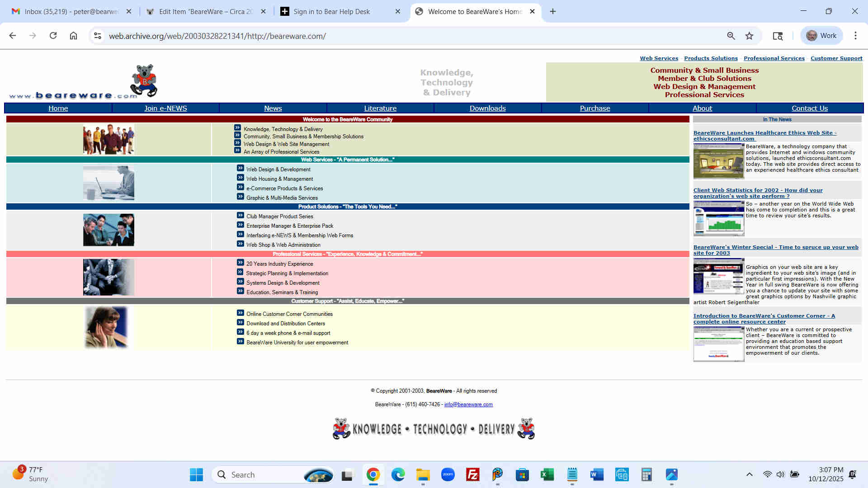Click the taskbar Search box
Viewport: 868px width, 488px height.
[x=273, y=474]
